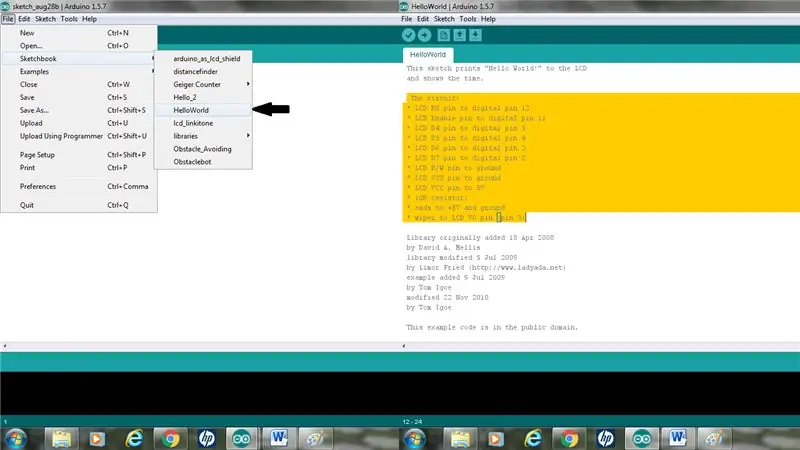
Task: Open the Hello_2 sketch
Action: (203, 97)
